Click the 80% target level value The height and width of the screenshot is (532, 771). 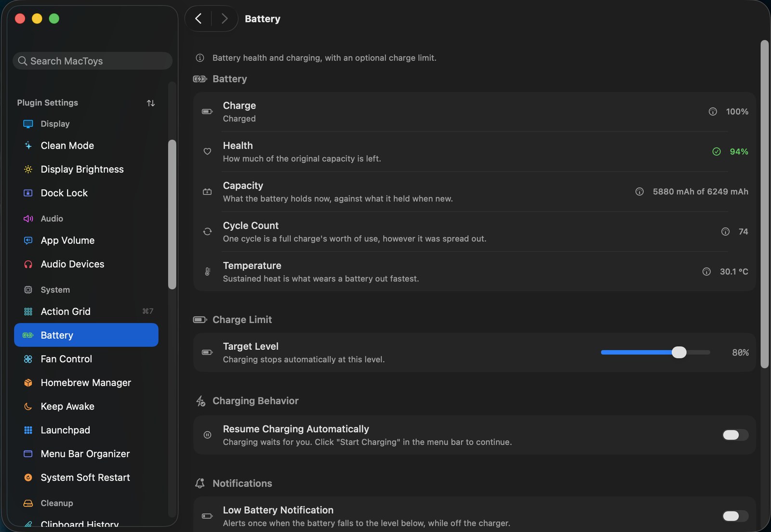click(x=740, y=352)
